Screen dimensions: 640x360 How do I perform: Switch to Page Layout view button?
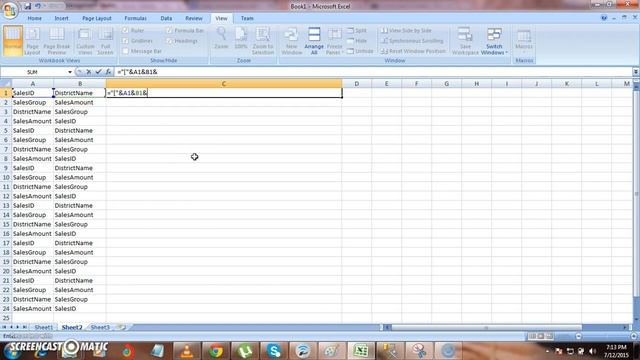(32, 40)
